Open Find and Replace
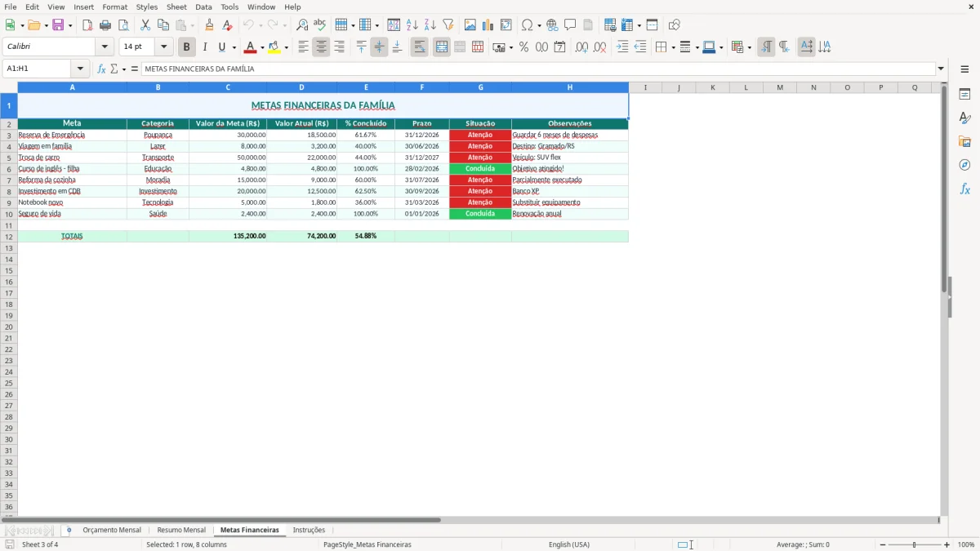The width and height of the screenshot is (980, 551). [302, 25]
